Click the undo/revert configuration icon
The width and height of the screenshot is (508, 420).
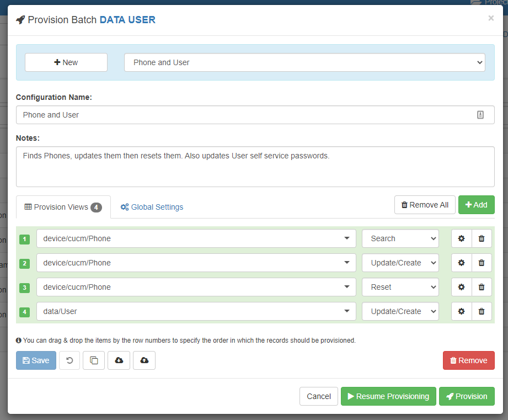coord(69,360)
